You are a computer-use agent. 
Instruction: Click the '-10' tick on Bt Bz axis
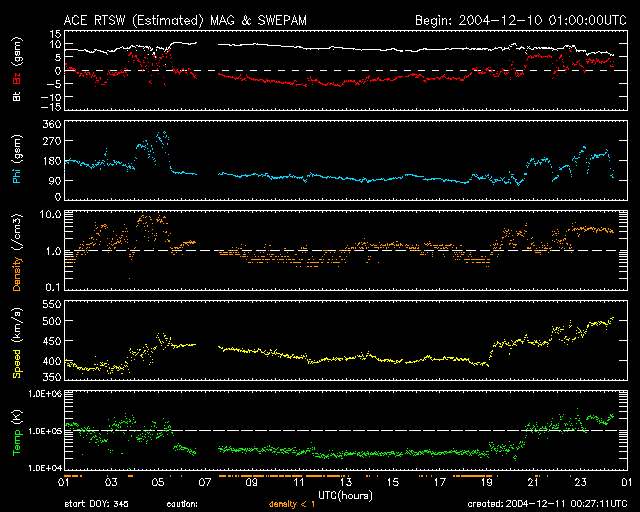coord(51,97)
